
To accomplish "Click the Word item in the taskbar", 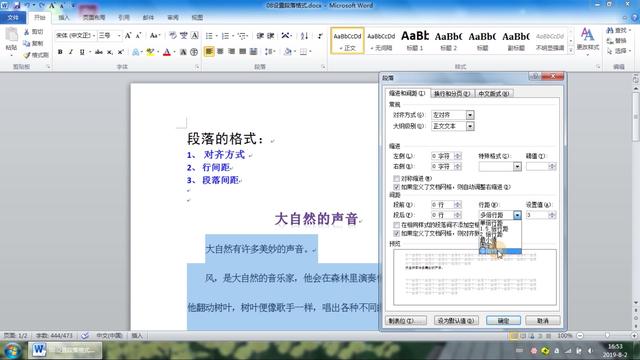I will (65, 350).
